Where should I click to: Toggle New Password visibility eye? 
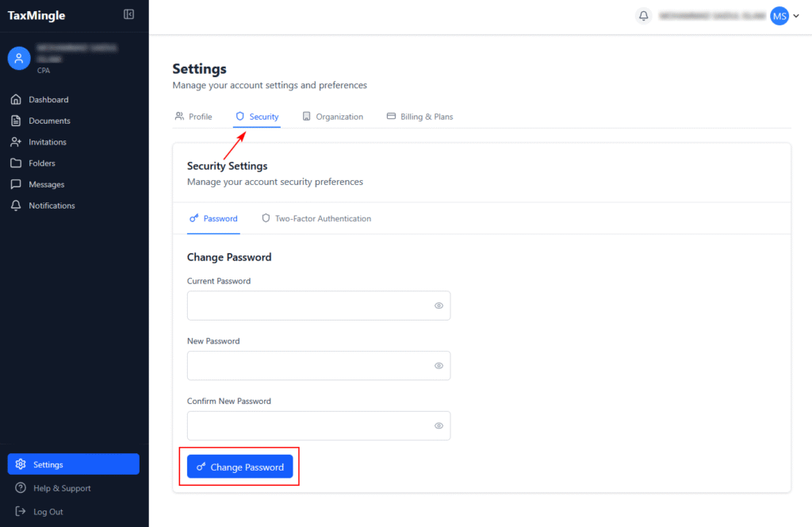point(439,366)
